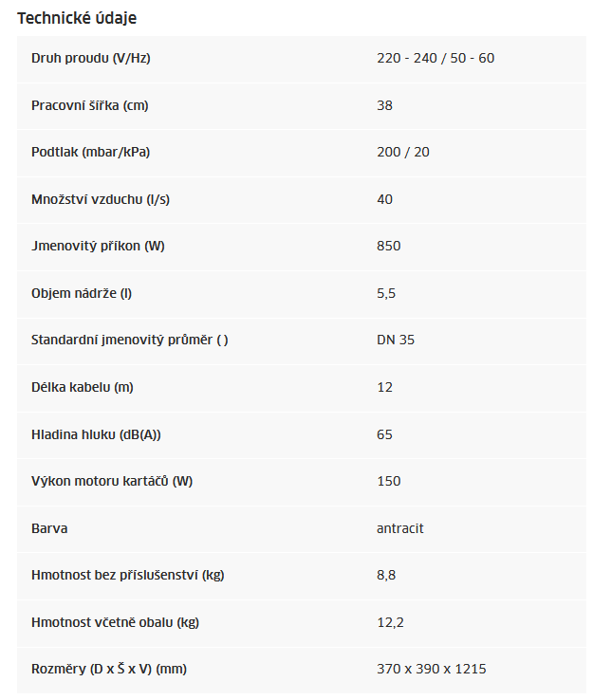Click the Podtlak (mbar/kPa) label

pos(91,152)
